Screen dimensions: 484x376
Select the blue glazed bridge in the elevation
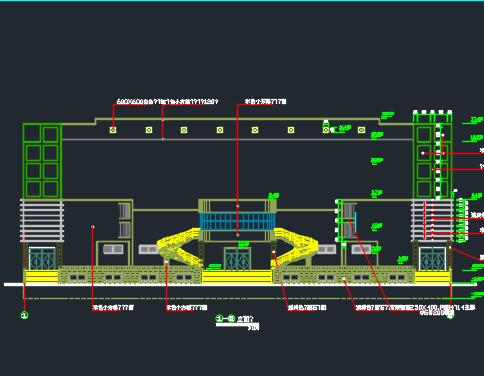[x=237, y=221]
